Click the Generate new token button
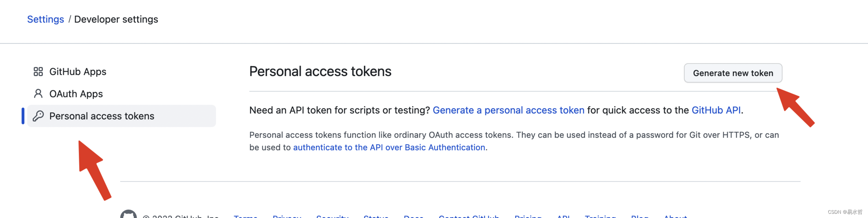The height and width of the screenshot is (218, 868). pos(733,73)
